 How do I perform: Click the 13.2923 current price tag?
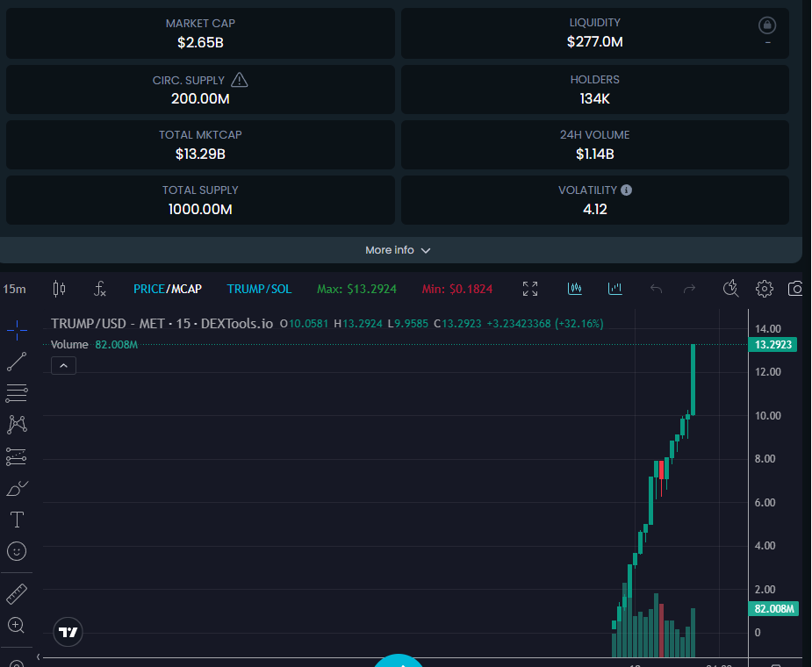pyautogui.click(x=772, y=345)
